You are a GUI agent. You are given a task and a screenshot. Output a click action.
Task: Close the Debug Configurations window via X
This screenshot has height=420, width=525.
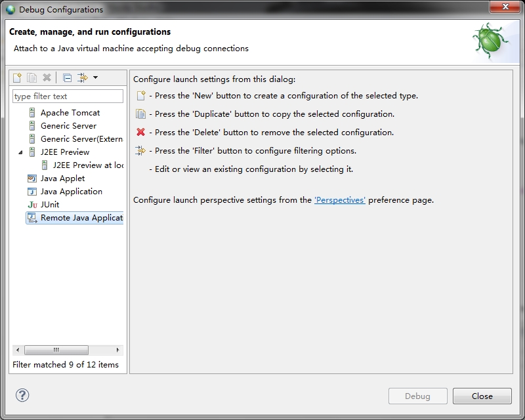pyautogui.click(x=505, y=7)
